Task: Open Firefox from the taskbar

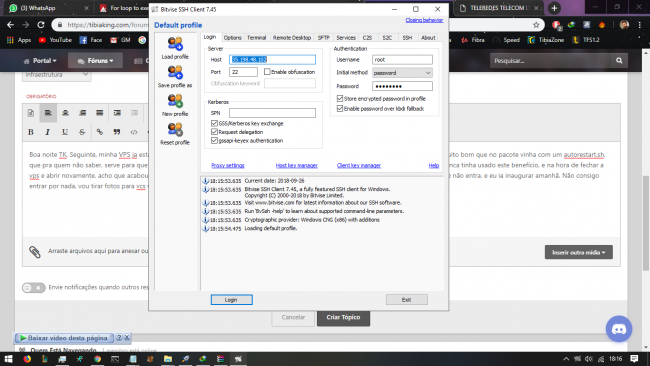Action: [x=27, y=359]
